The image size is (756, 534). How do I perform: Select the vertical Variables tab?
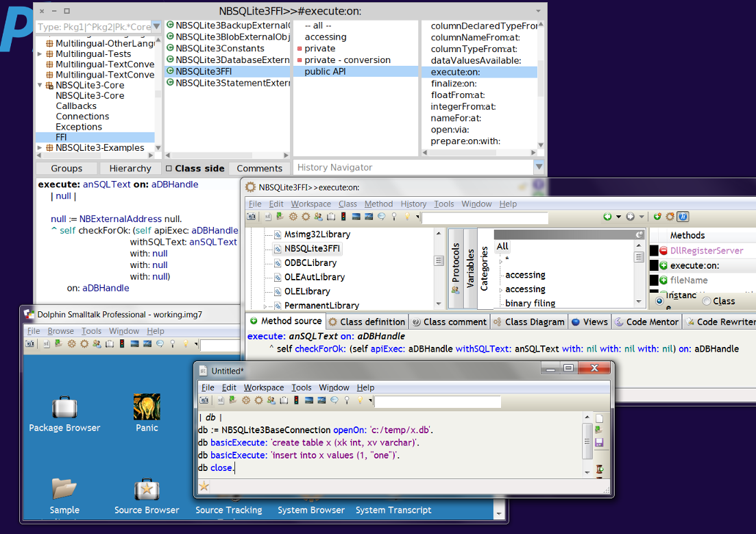[x=470, y=268]
